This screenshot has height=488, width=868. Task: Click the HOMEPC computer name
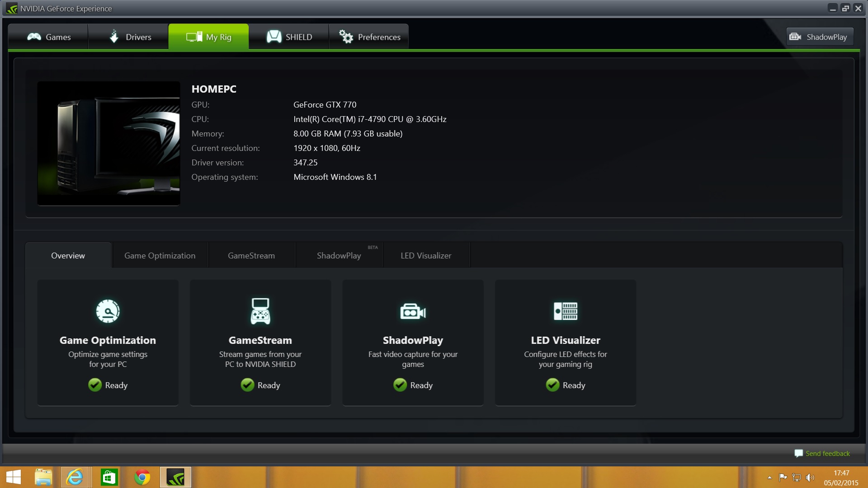click(x=214, y=89)
